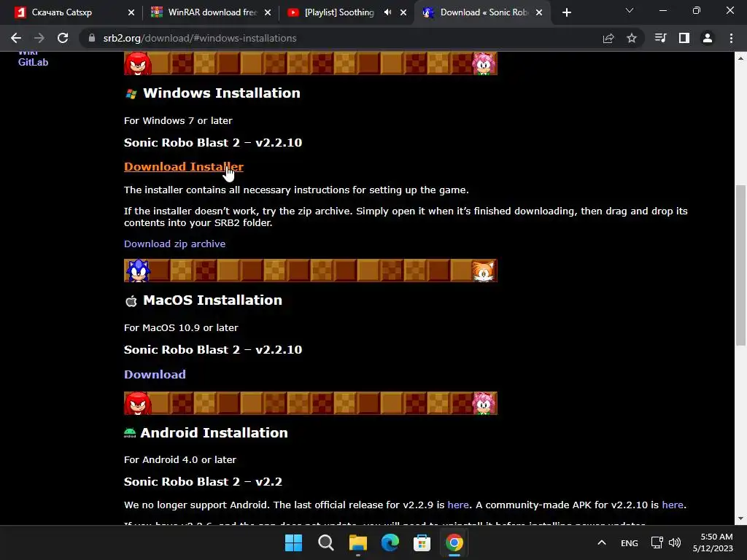Share this page using the share icon
The height and width of the screenshot is (560, 747).
[608, 38]
